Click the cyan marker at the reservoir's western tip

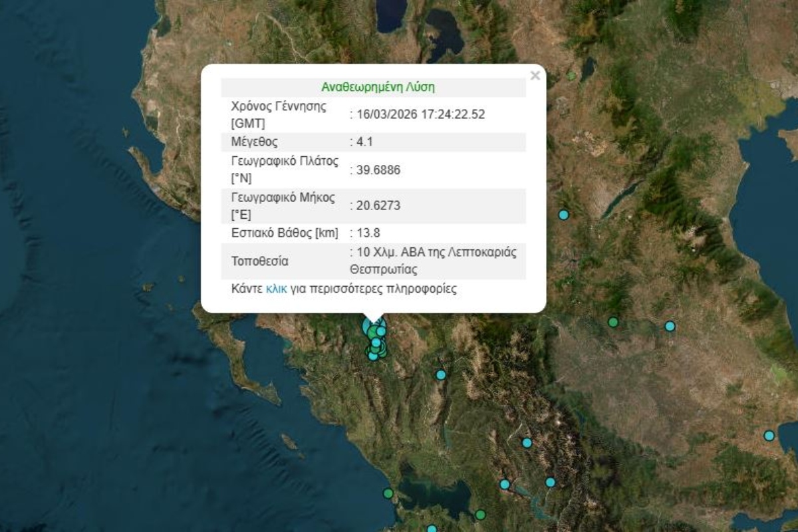pyautogui.click(x=505, y=484)
